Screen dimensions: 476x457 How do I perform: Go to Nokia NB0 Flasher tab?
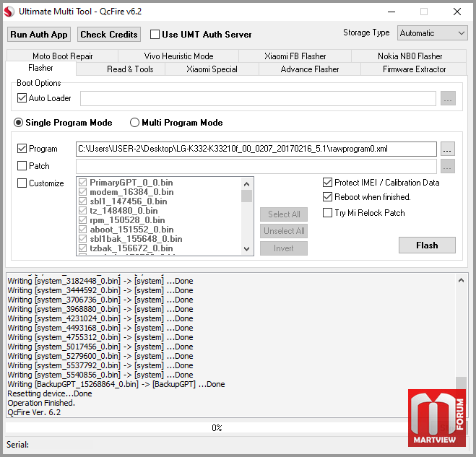coord(410,56)
